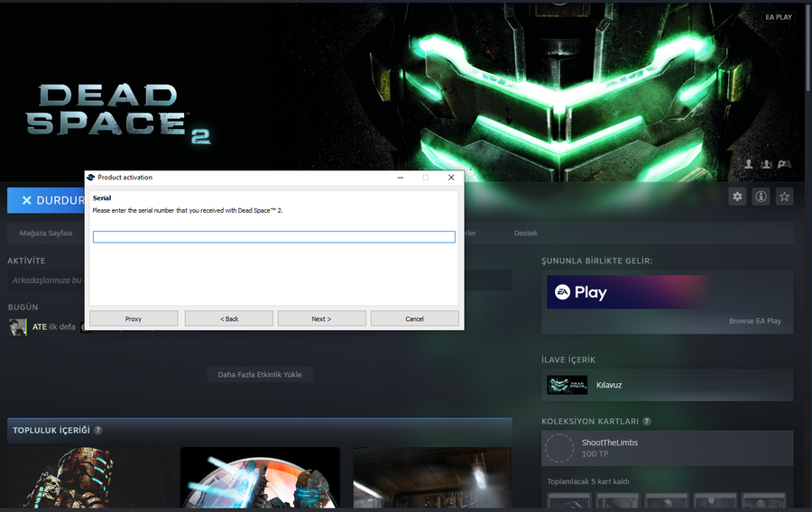Click the Product activation window icon
This screenshot has width=812, height=512.
(91, 177)
